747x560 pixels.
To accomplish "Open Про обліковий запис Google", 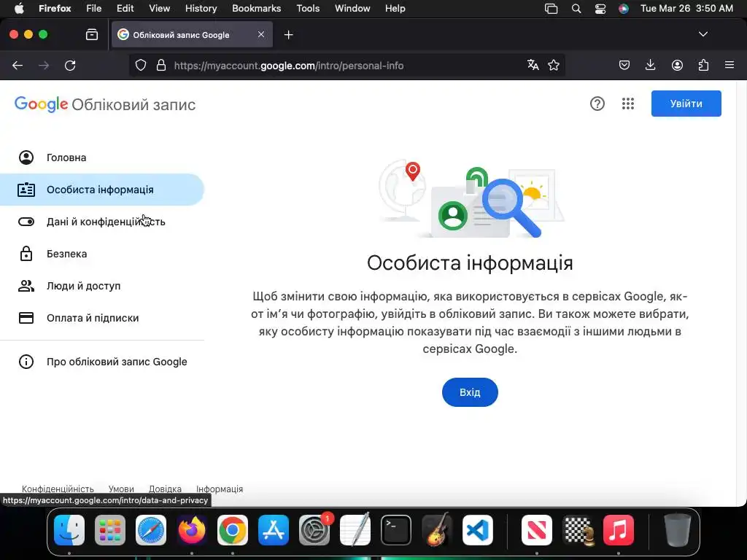I will coord(102,362).
